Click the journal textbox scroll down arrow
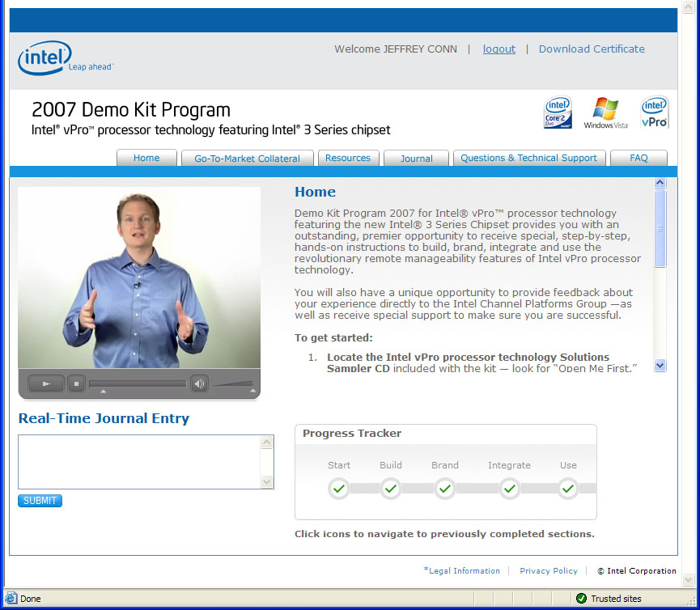The height and width of the screenshot is (610, 700). coord(266,481)
